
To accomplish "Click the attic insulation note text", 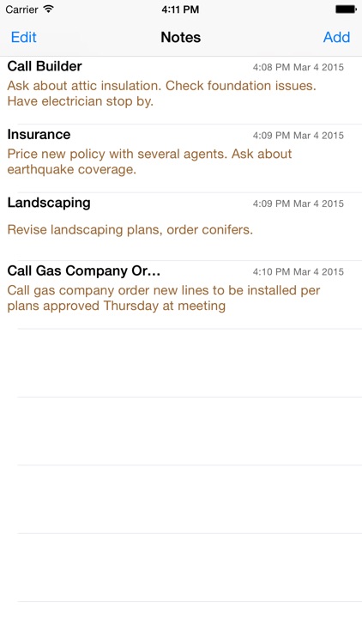I will coord(162,94).
